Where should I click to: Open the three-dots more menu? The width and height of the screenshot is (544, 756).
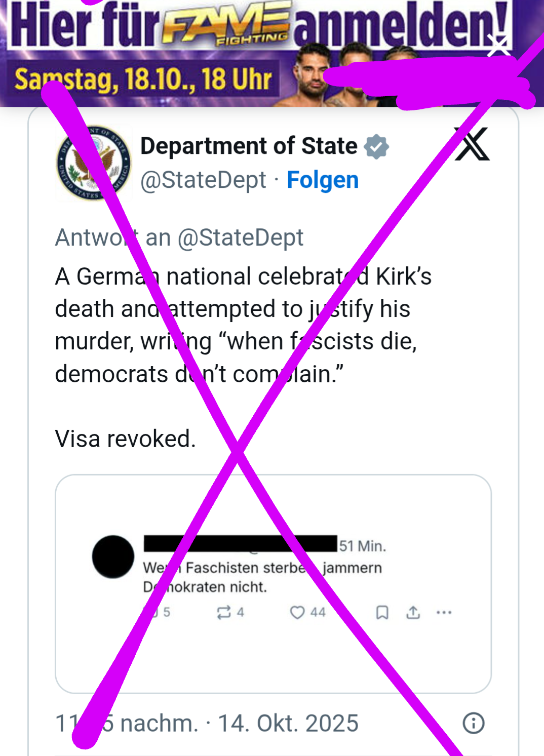click(x=444, y=612)
